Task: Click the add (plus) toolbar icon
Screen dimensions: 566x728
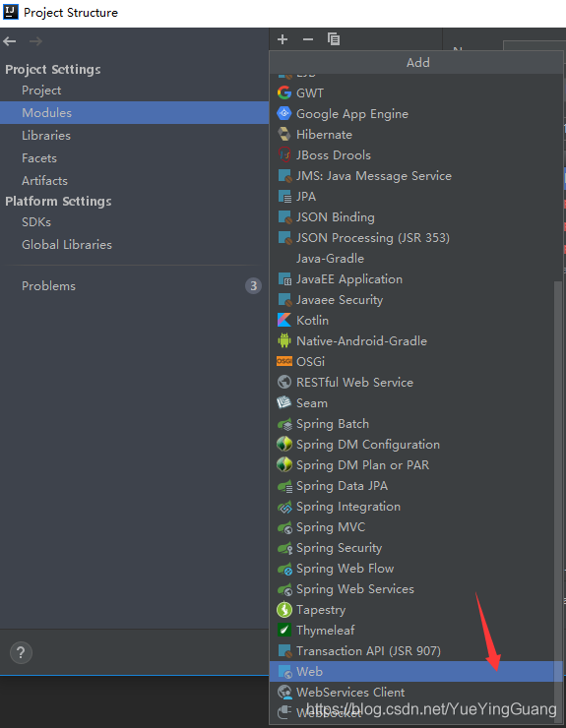Action: (283, 39)
